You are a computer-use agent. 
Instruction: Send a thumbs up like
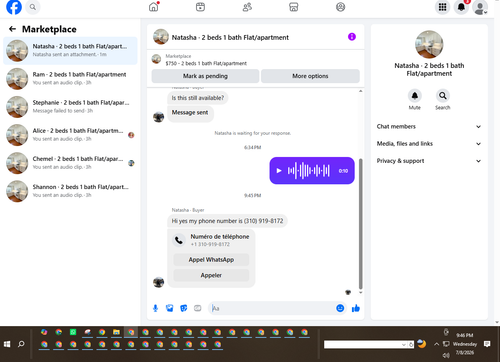[356, 308]
